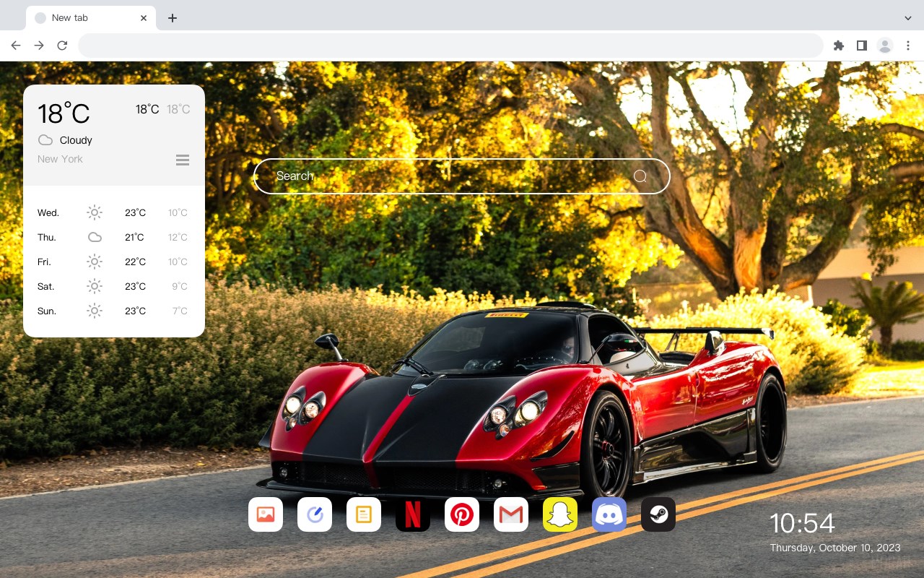This screenshot has height=578, width=924.
Task: Toggle the browser side panel
Action: (861, 46)
